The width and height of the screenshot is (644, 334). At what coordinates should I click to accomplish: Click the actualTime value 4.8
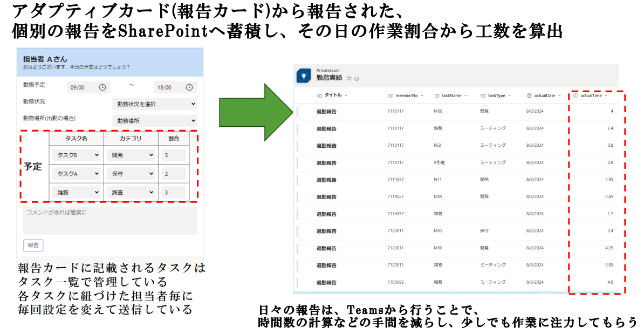click(x=611, y=282)
